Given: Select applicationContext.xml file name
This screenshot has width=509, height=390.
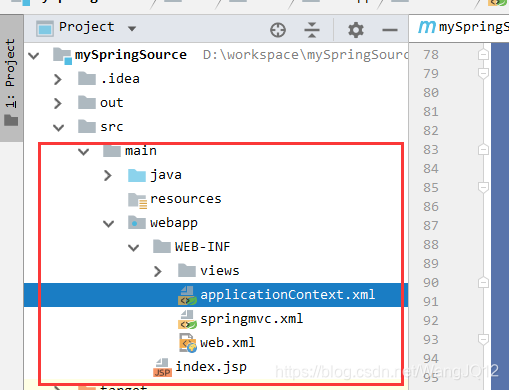Looking at the screenshot, I should (x=288, y=295).
